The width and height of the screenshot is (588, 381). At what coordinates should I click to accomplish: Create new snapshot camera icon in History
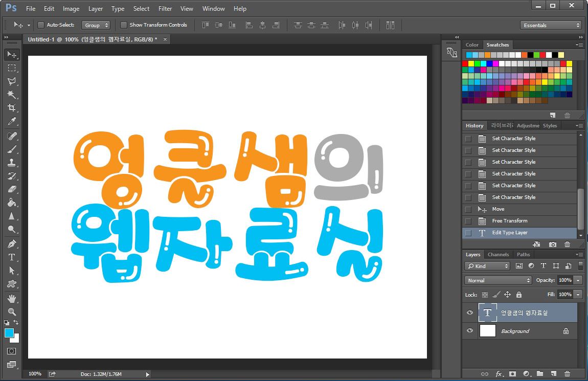pyautogui.click(x=553, y=244)
